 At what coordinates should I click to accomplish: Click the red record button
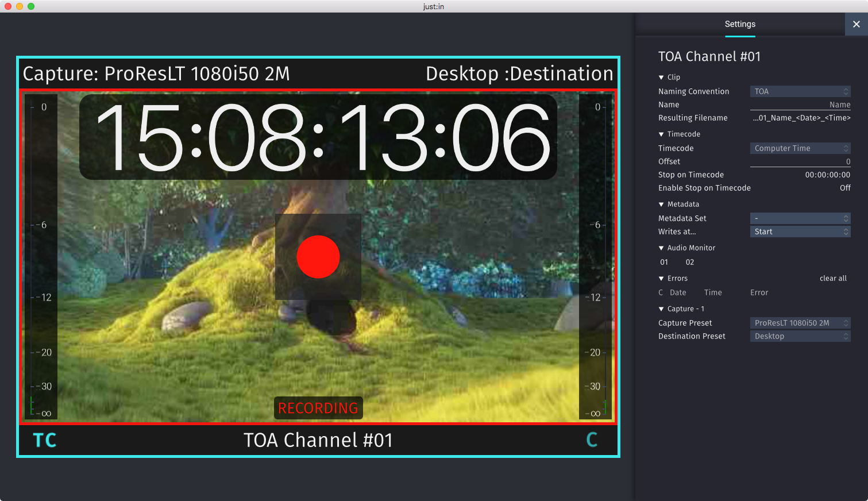[x=318, y=257]
